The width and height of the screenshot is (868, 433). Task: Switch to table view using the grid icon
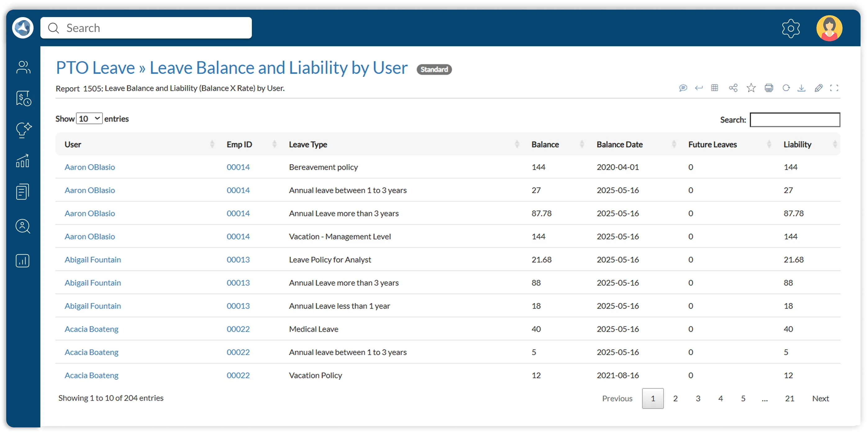click(715, 88)
